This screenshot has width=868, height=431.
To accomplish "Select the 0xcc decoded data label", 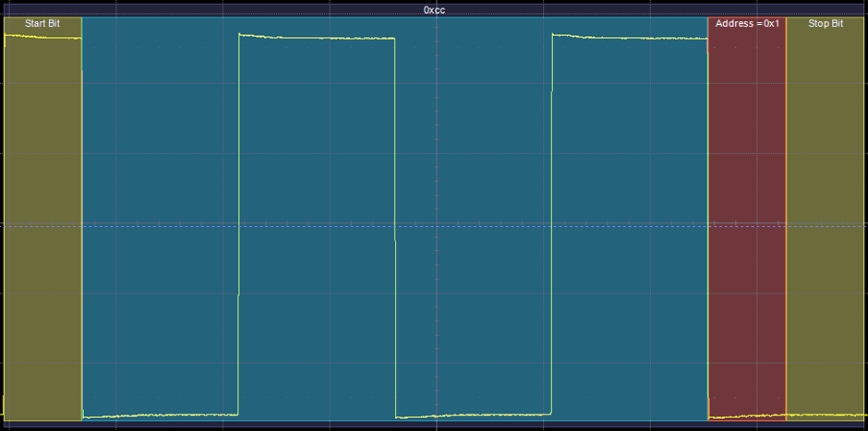I will (x=434, y=9).
